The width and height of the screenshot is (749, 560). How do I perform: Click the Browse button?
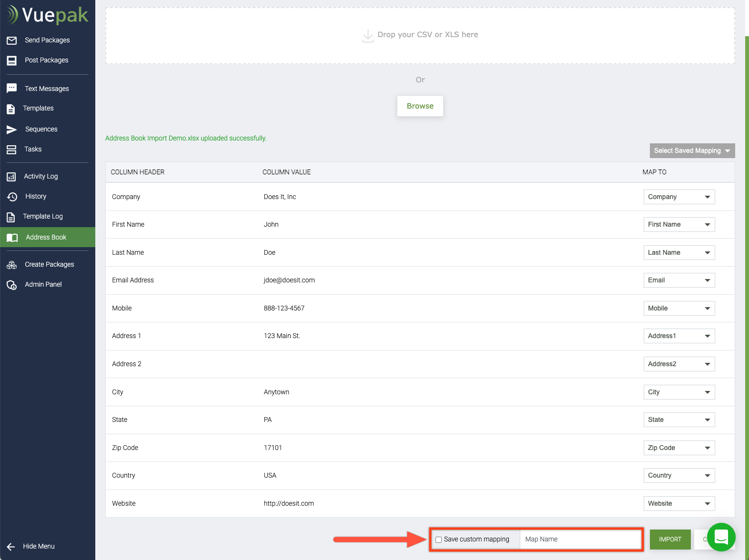click(420, 106)
